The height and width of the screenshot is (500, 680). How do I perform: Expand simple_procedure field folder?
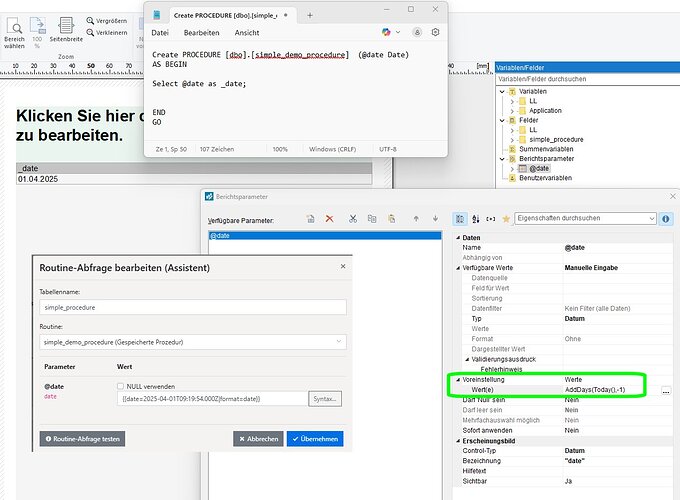[512, 140]
